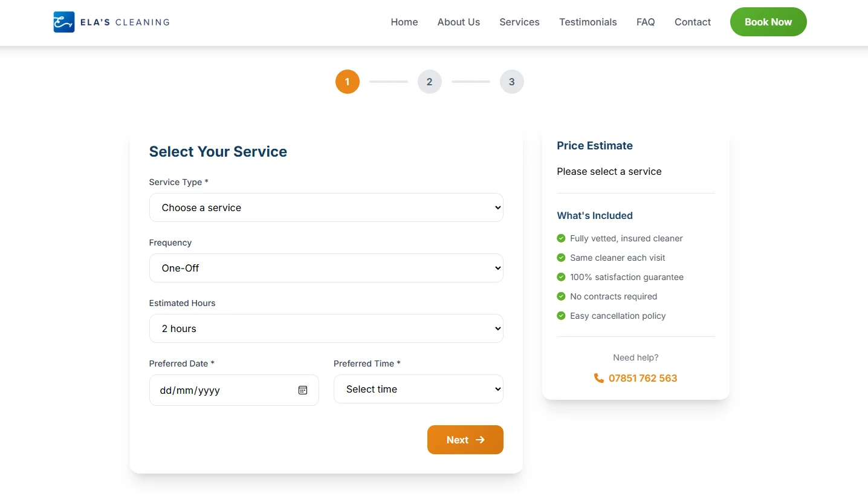The image size is (868, 499).
Task: Click green checkmark beside Fully vetted, insured cleaner
Action: coord(561,238)
